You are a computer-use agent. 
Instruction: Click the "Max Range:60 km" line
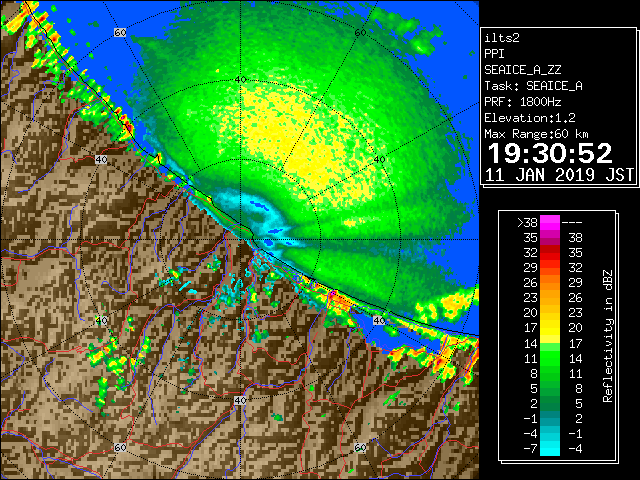536,134
